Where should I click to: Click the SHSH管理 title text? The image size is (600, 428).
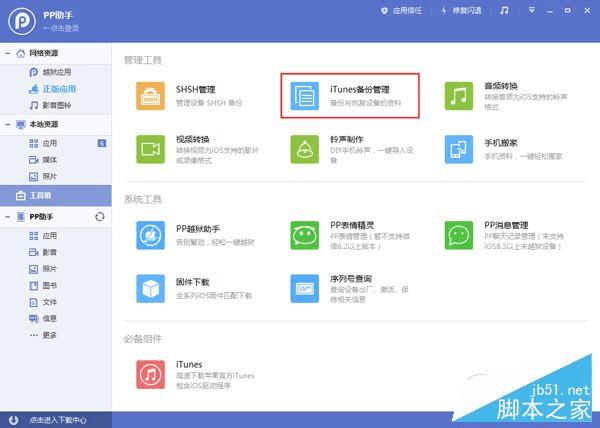pyautogui.click(x=196, y=90)
